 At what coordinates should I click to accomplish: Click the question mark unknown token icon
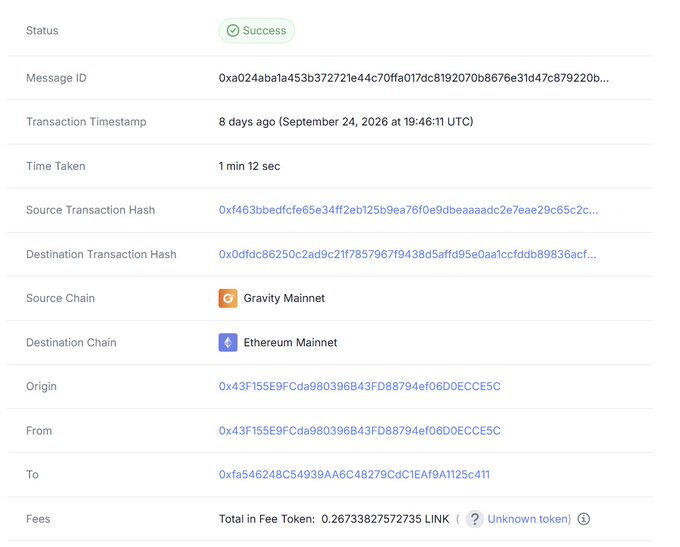(474, 519)
